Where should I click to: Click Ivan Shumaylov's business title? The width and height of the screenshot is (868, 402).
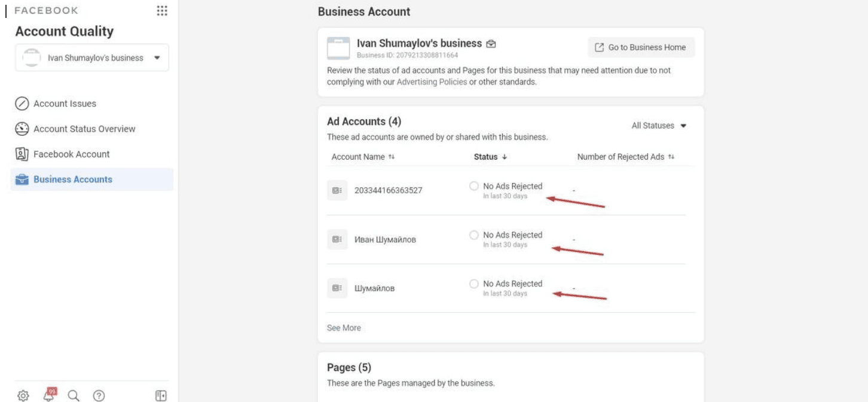419,43
